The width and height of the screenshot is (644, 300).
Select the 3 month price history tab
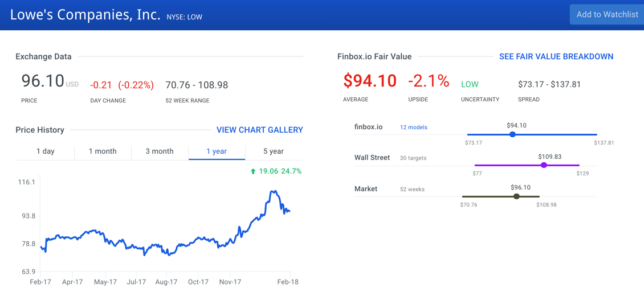pyautogui.click(x=160, y=151)
